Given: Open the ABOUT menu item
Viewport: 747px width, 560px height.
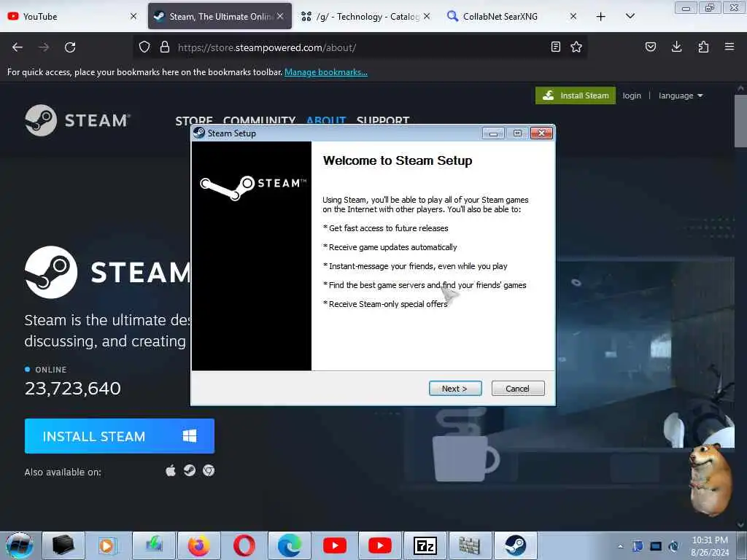Looking at the screenshot, I should click(326, 120).
